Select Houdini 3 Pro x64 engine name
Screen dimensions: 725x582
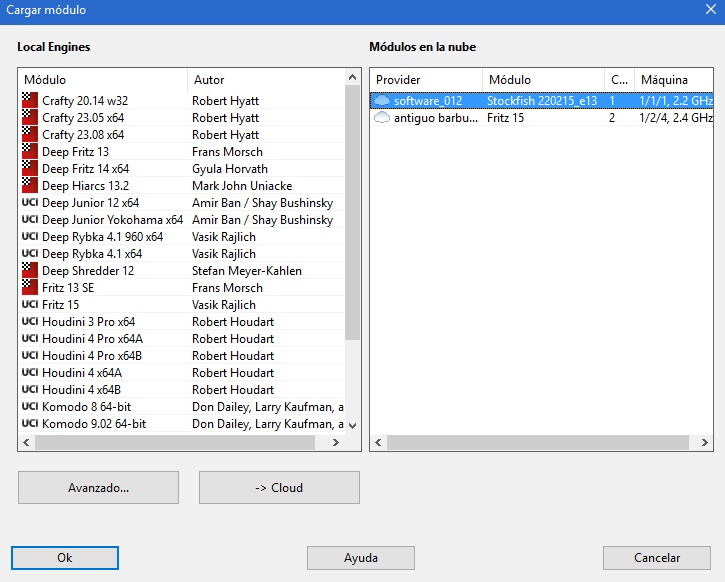pyautogui.click(x=89, y=321)
